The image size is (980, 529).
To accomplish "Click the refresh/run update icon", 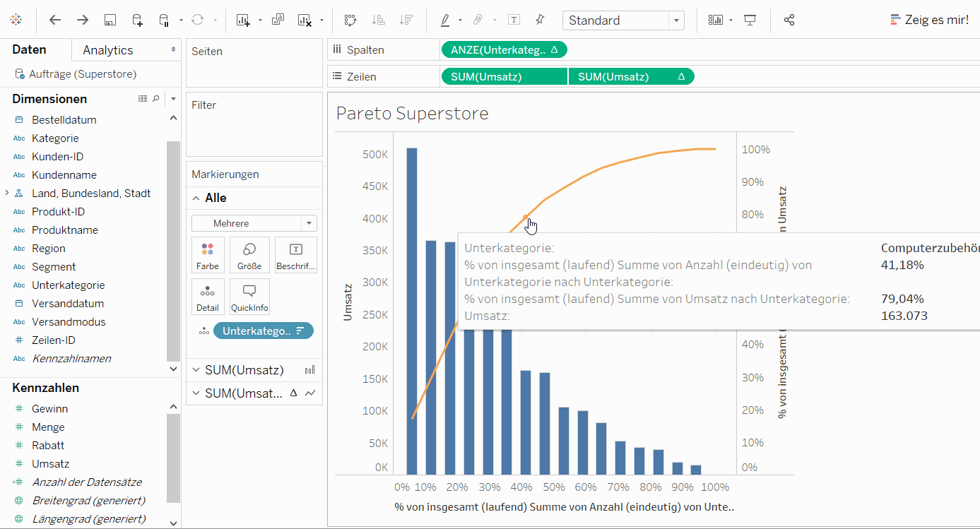I will 198,20.
